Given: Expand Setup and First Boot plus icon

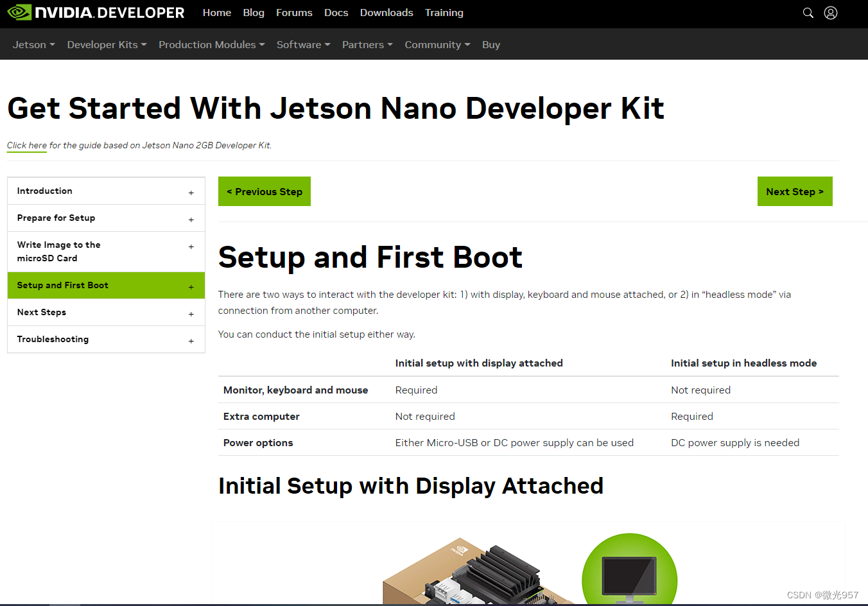Looking at the screenshot, I should point(191,287).
